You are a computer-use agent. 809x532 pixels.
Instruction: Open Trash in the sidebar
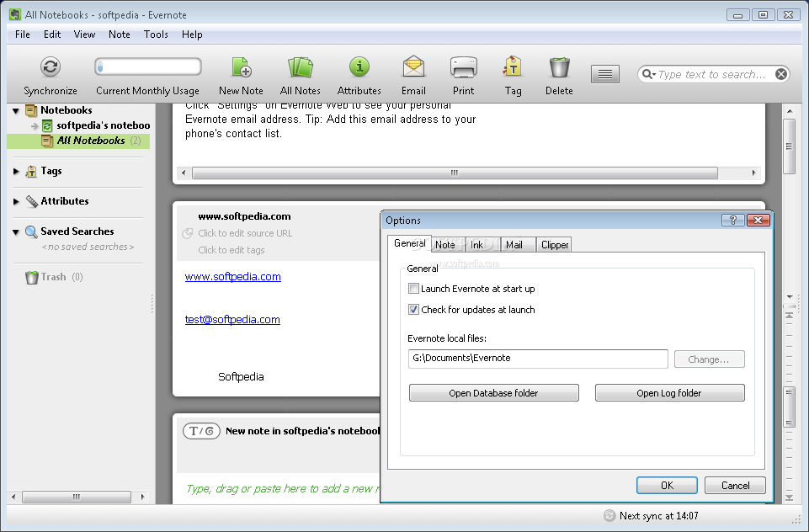[53, 277]
